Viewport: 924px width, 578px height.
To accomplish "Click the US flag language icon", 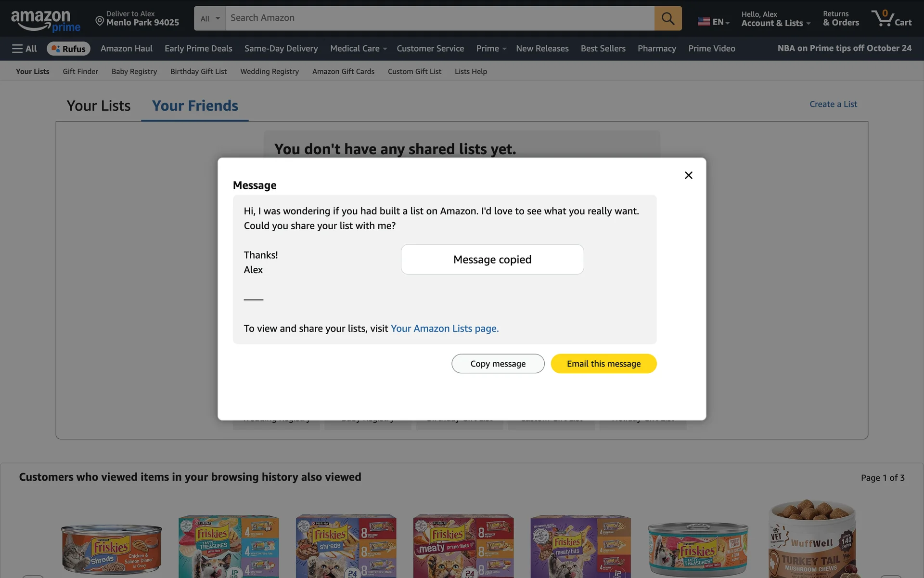I will [x=704, y=22].
